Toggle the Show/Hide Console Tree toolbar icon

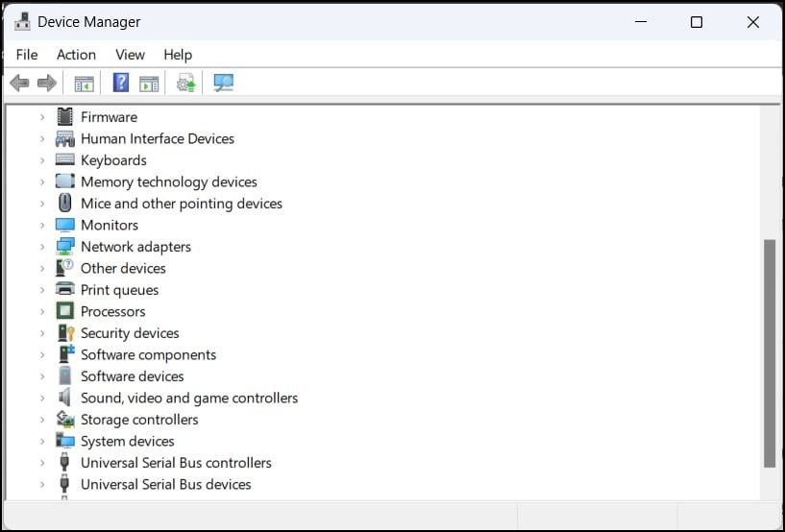point(85,84)
